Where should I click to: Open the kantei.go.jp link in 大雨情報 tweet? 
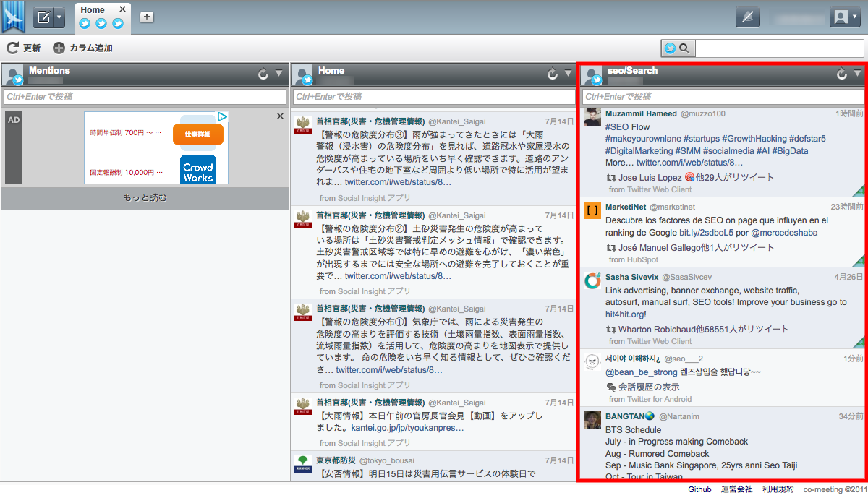(408, 428)
